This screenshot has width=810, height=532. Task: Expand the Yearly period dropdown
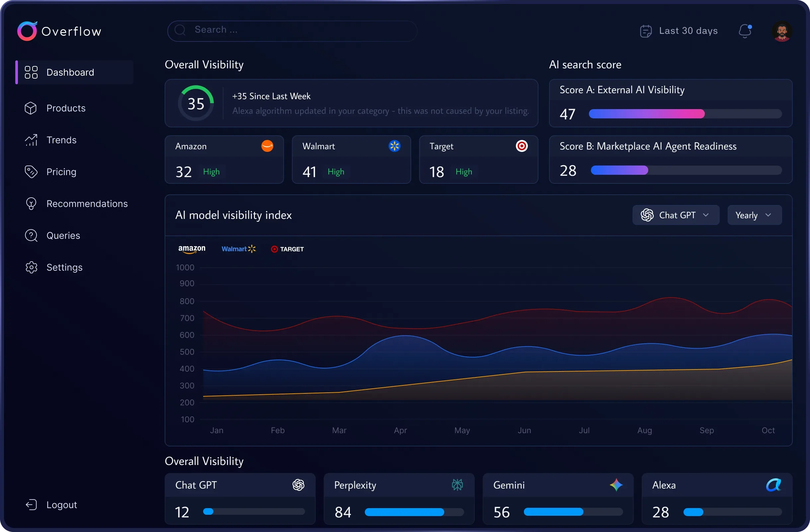(x=755, y=215)
